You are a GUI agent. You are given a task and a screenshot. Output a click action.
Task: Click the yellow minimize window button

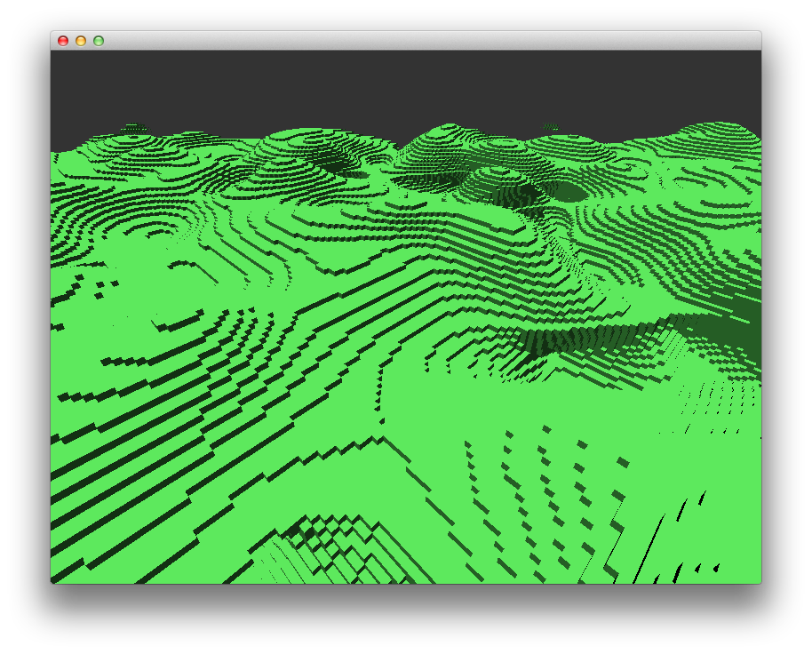80,41
